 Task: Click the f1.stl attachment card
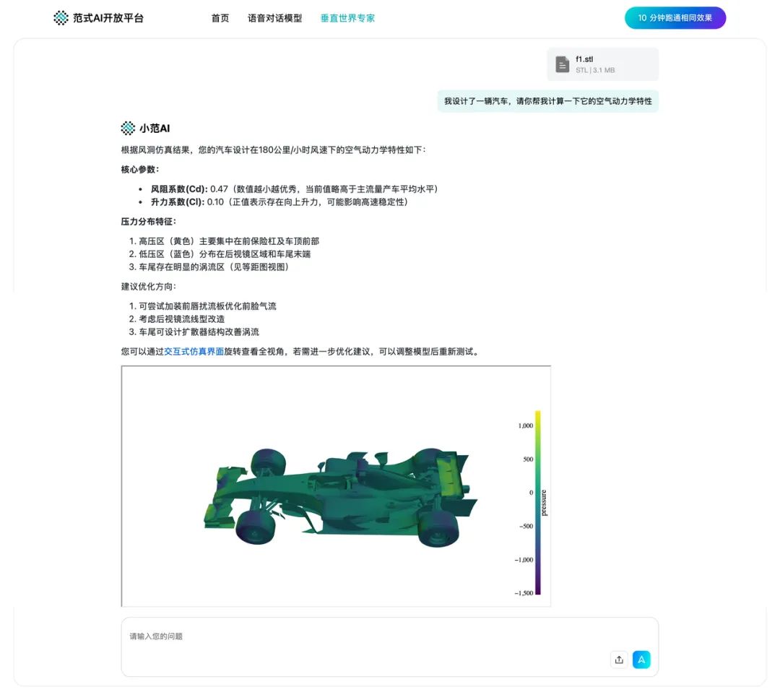pos(603,64)
